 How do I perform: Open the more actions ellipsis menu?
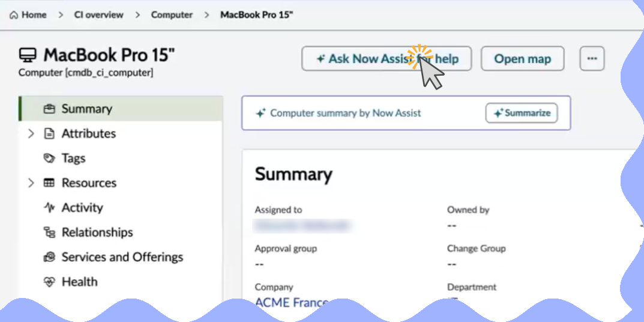click(x=592, y=59)
